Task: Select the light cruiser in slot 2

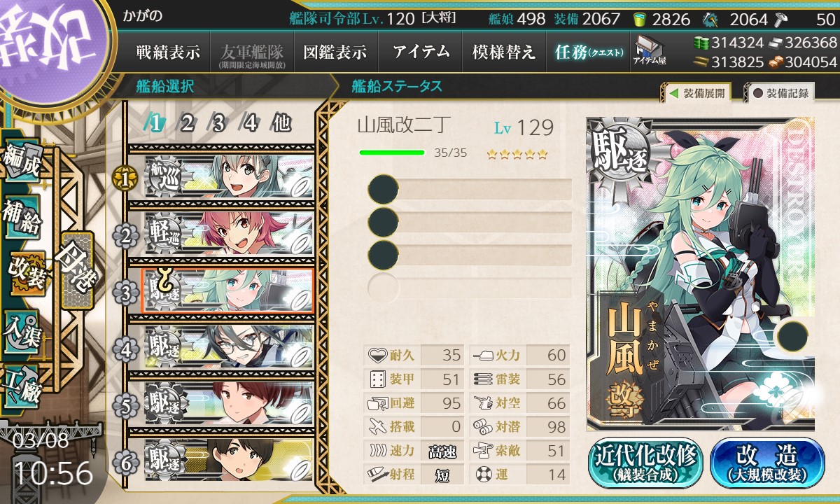Action: click(x=228, y=234)
